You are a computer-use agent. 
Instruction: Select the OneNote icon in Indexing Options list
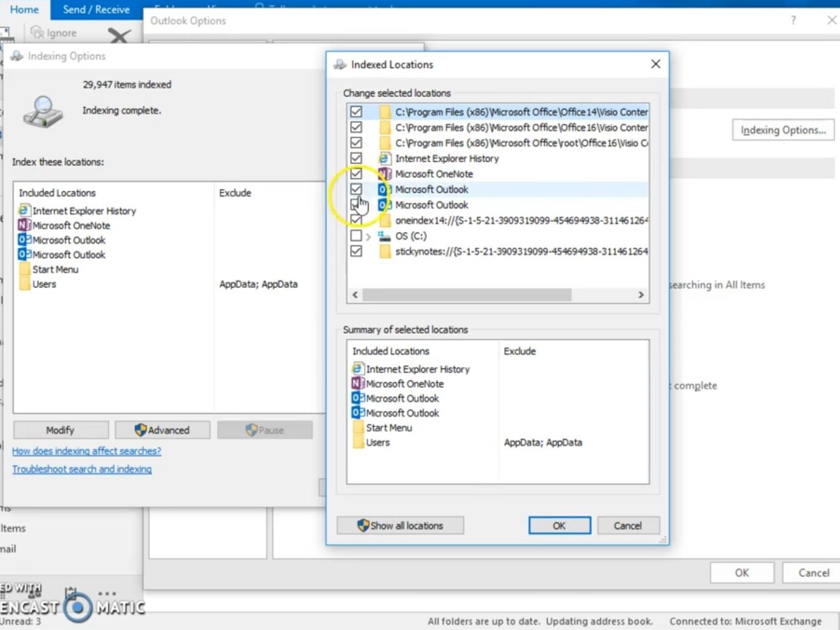pyautogui.click(x=24, y=225)
